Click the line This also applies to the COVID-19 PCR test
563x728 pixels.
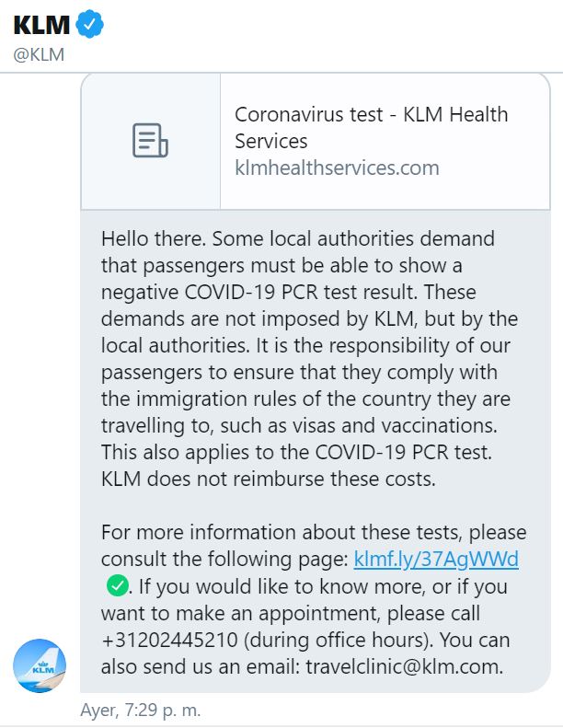click(x=296, y=452)
